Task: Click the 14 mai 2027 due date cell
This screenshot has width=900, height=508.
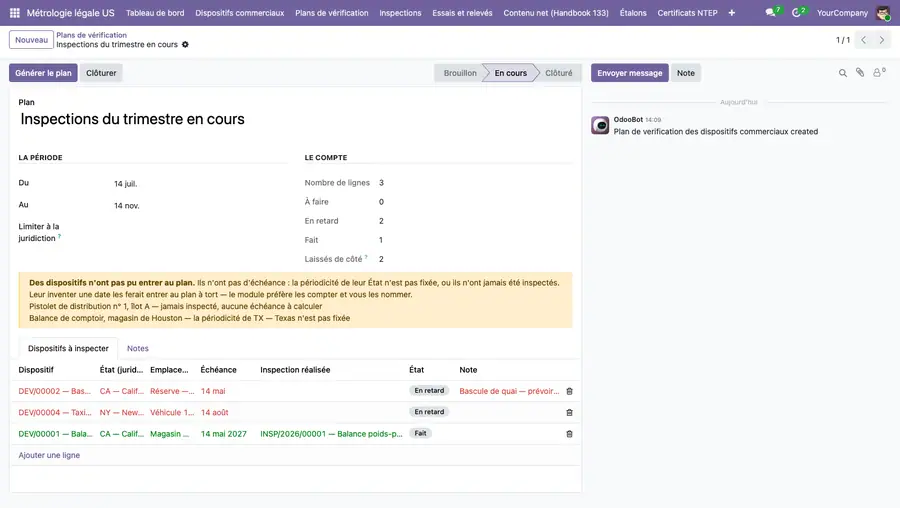Action: pyautogui.click(x=224, y=434)
